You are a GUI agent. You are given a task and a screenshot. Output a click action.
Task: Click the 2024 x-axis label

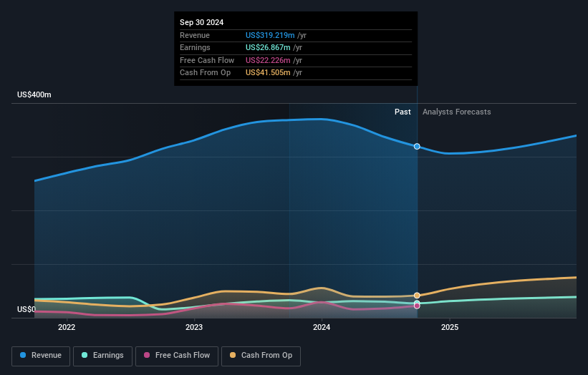point(322,328)
